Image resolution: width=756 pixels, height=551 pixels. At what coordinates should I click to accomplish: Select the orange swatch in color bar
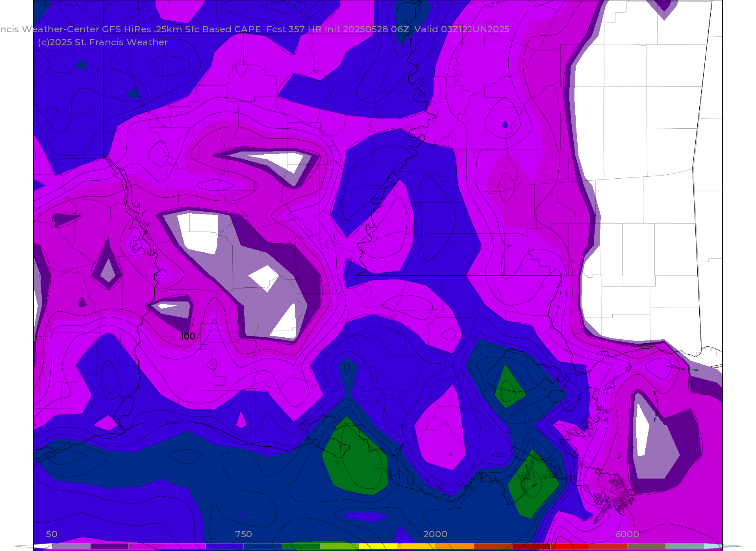pos(454,546)
